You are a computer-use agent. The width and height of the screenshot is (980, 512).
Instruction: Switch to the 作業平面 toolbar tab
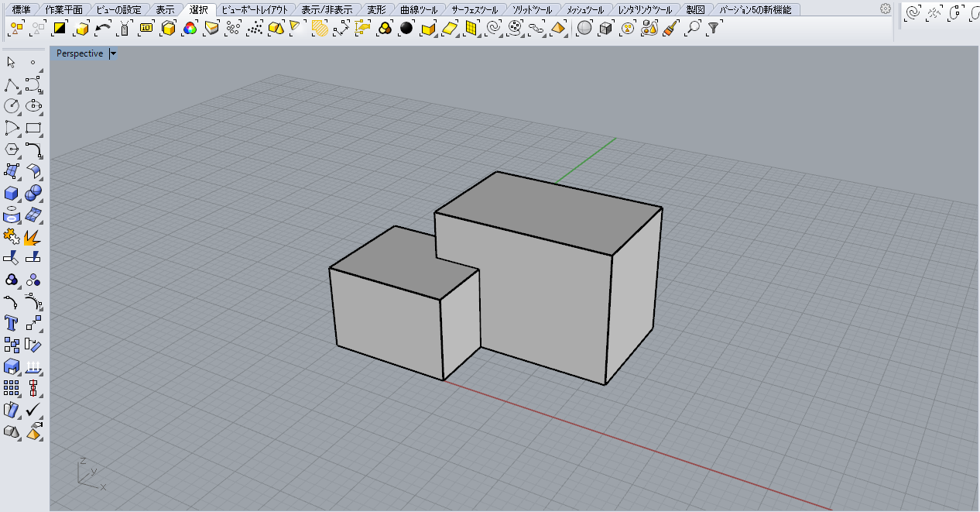(64, 10)
